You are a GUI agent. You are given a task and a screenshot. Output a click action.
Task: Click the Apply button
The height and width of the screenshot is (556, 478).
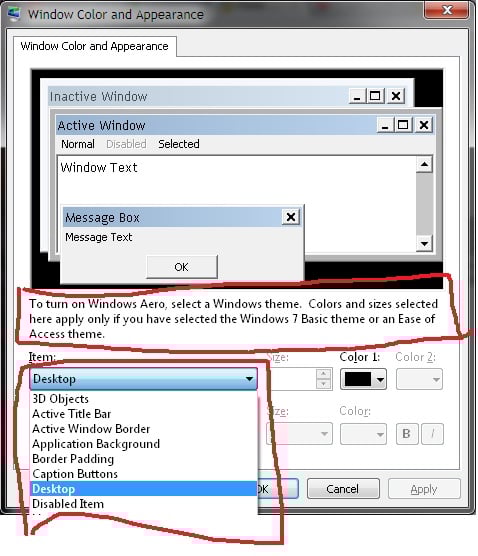tap(424, 489)
